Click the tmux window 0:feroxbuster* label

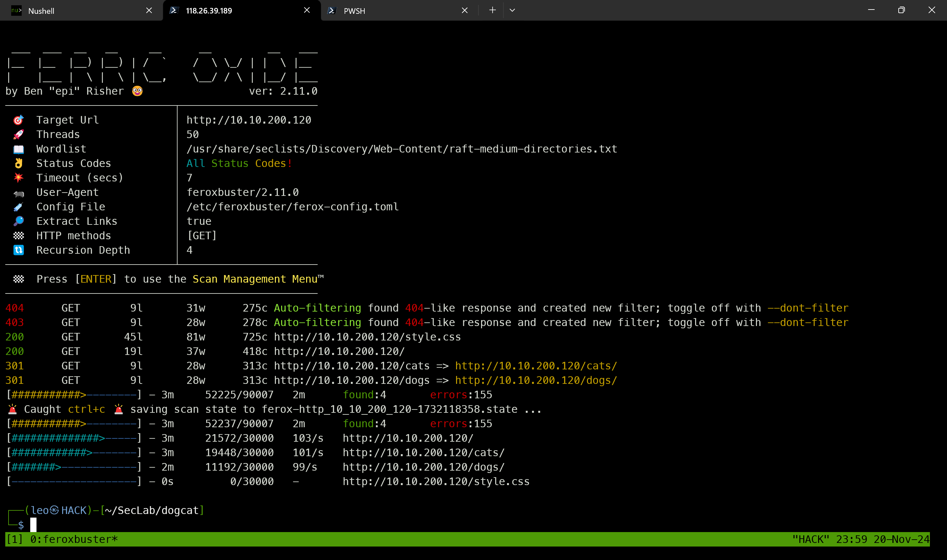point(74,539)
